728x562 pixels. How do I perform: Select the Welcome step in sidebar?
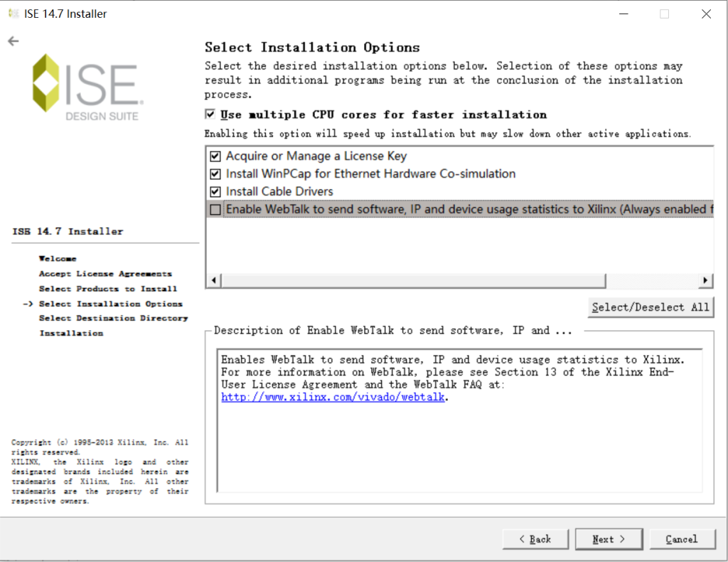(58, 259)
